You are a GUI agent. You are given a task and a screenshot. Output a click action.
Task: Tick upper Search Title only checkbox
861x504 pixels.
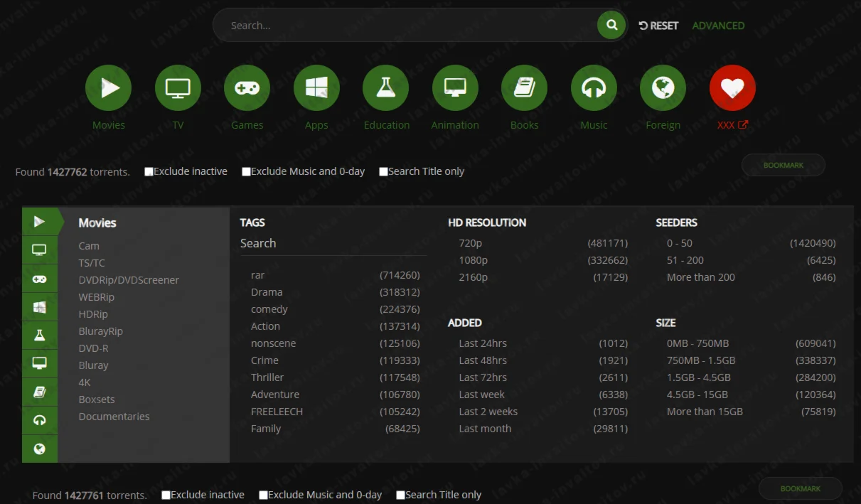click(383, 171)
